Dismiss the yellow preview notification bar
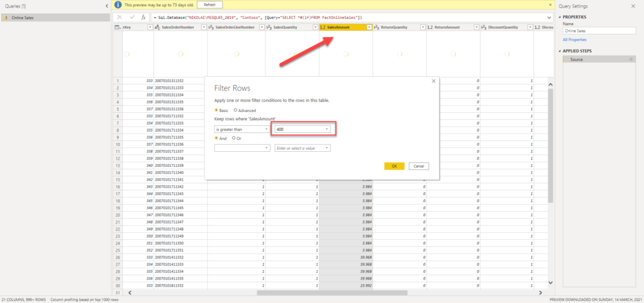Image resolution: width=644 pixels, height=303 pixels. (x=550, y=4)
